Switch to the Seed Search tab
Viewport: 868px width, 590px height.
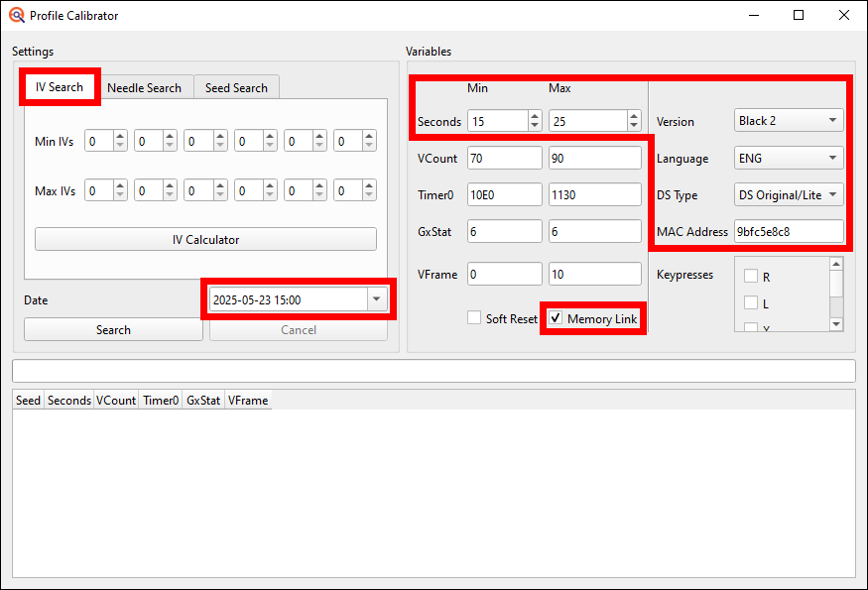[x=236, y=87]
